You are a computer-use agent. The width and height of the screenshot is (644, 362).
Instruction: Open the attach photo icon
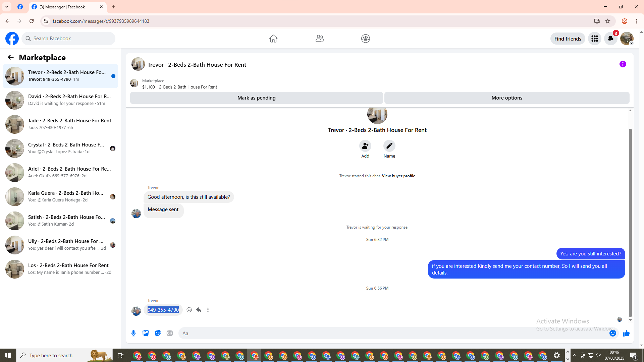coord(146,333)
